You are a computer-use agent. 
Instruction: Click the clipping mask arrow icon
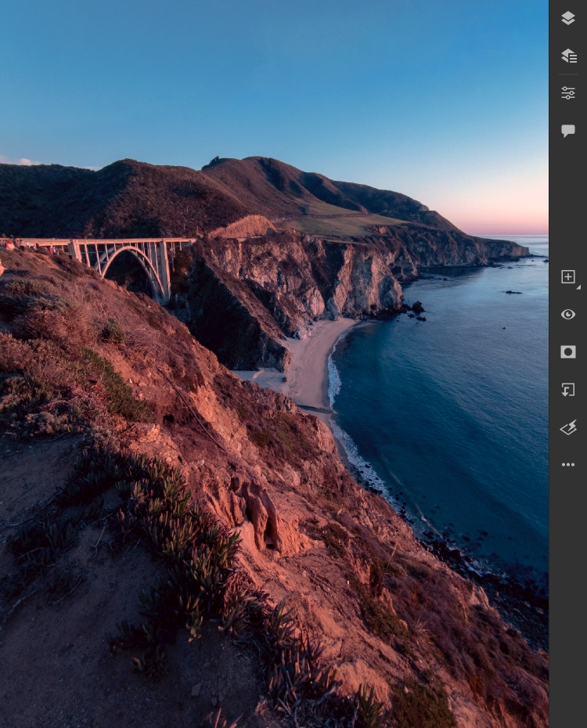pos(568,389)
